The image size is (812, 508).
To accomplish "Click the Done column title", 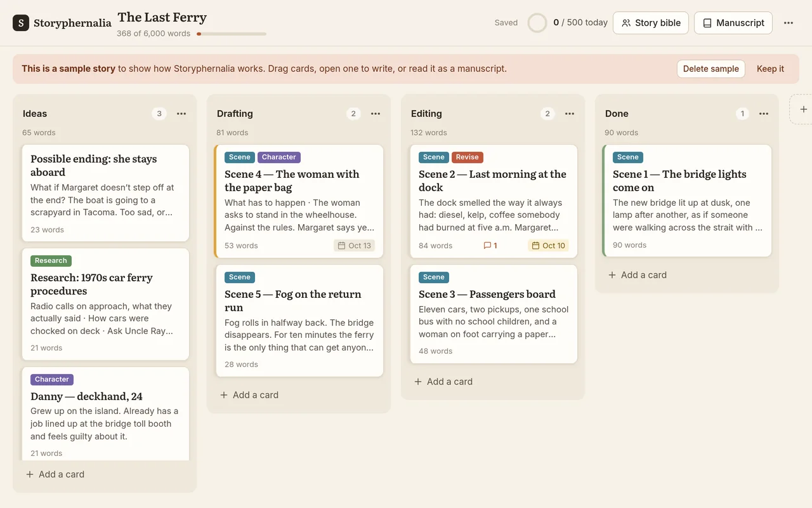I will 617,114.
